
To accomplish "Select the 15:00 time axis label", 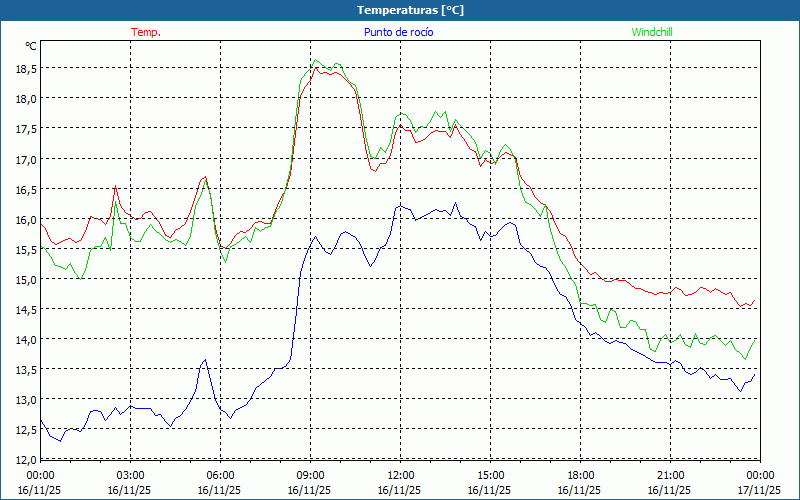I will [x=490, y=475].
